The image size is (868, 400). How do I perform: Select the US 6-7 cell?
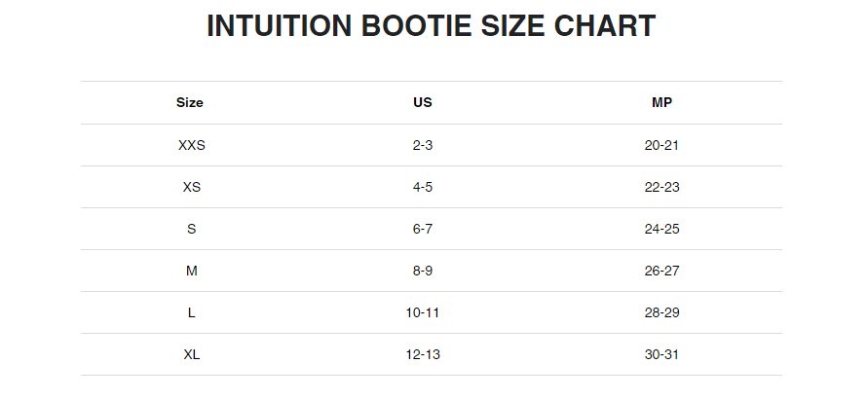coord(423,229)
